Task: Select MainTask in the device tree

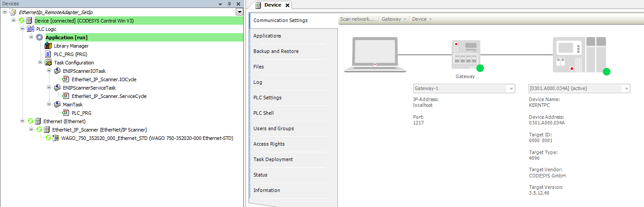Action: [73, 105]
